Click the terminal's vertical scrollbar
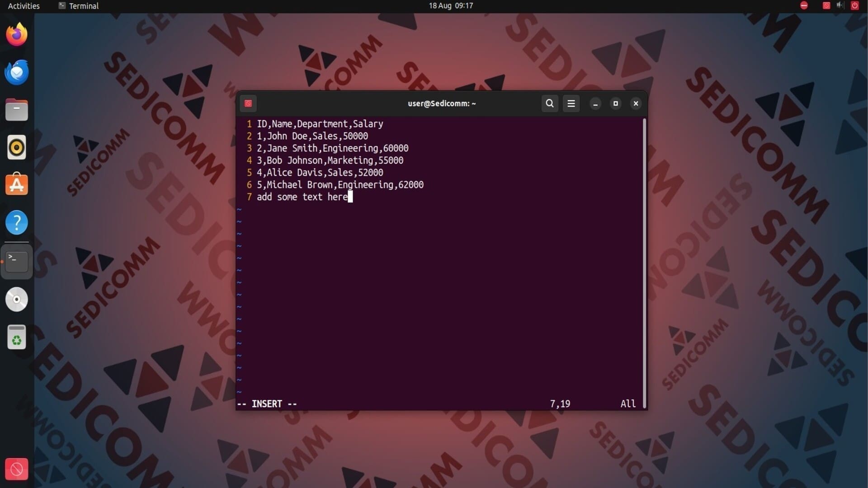 click(x=644, y=262)
